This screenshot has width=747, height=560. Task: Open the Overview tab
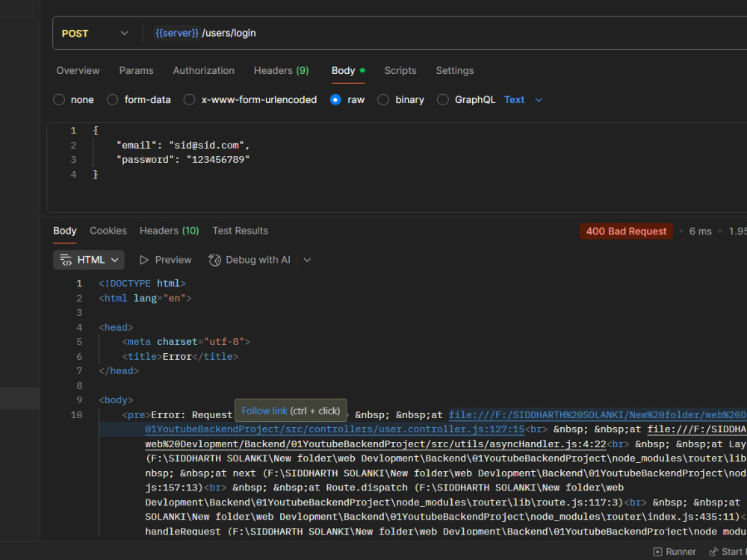[x=78, y=70]
